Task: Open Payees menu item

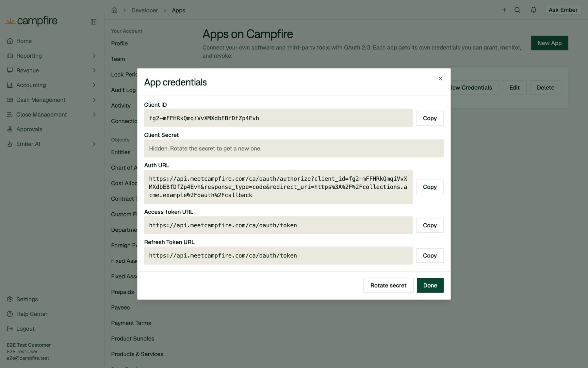Action: tap(120, 307)
